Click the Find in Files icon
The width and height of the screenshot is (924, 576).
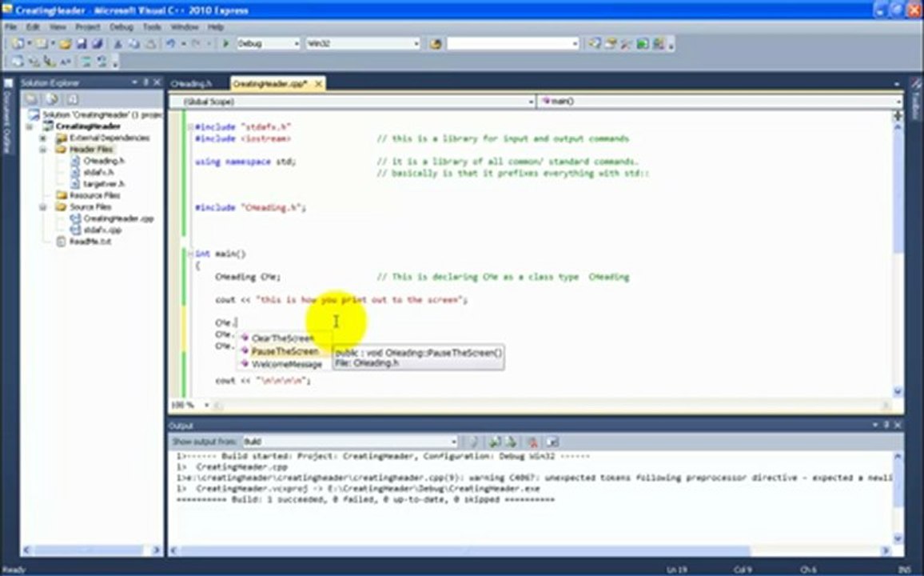click(436, 44)
